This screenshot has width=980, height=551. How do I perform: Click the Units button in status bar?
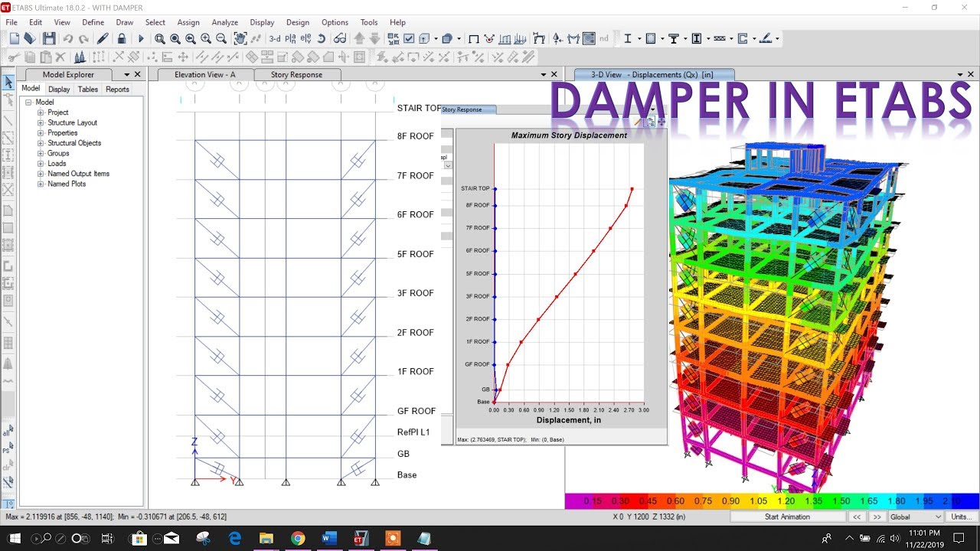[x=959, y=517]
